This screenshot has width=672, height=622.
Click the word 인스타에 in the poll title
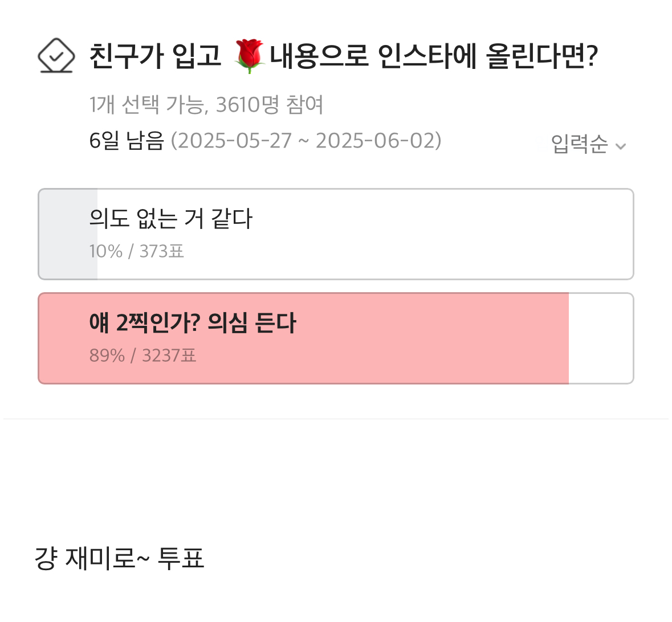tap(427, 56)
